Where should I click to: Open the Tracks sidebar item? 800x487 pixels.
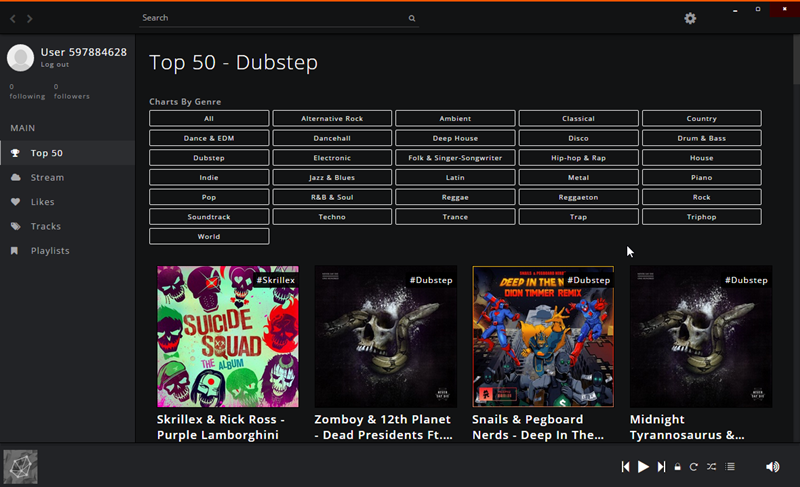pyautogui.click(x=67, y=226)
